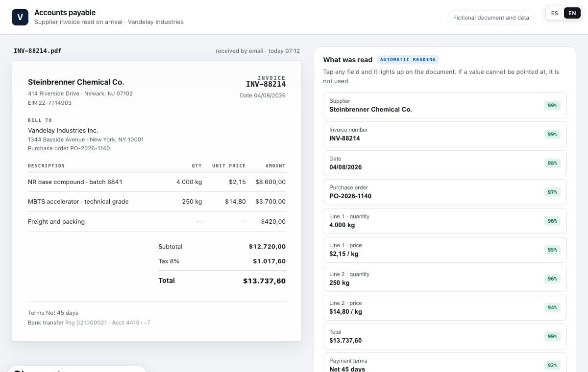Click the bank transfer routing line

[89, 323]
